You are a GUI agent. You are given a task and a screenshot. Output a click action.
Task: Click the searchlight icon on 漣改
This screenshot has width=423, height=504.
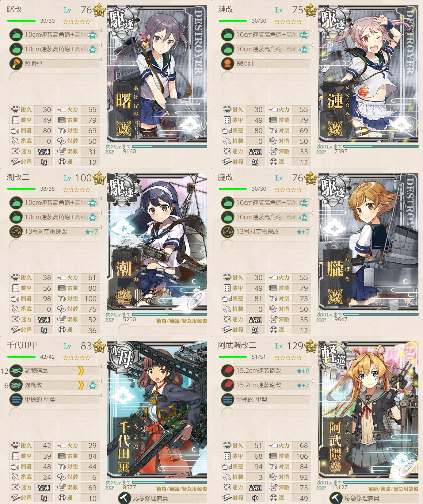(x=227, y=63)
